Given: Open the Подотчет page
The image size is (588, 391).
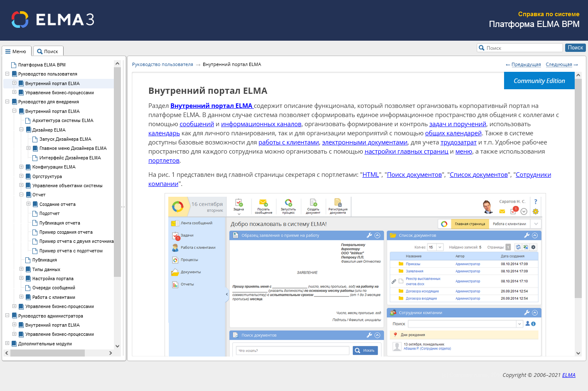Looking at the screenshot, I should coord(49,213).
